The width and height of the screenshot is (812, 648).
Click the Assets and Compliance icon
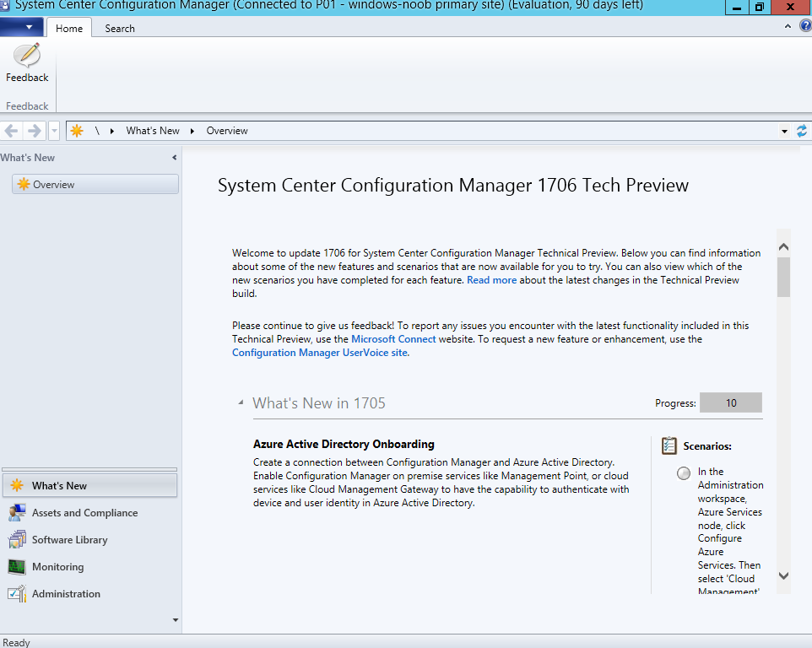(x=17, y=512)
